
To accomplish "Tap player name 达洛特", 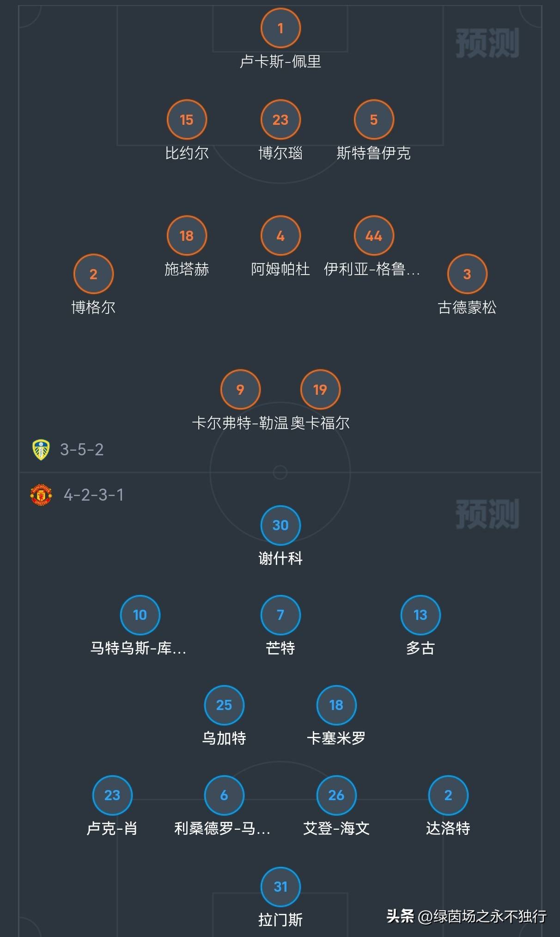I will tap(448, 828).
